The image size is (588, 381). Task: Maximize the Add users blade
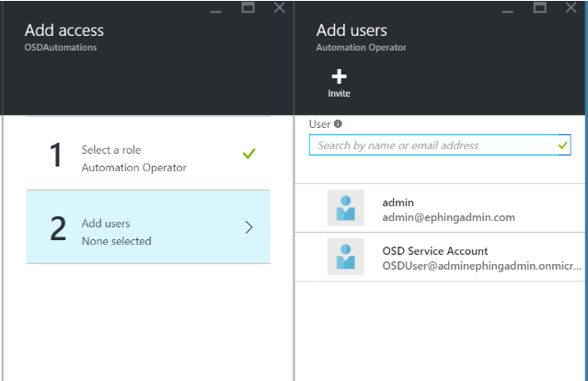point(540,7)
